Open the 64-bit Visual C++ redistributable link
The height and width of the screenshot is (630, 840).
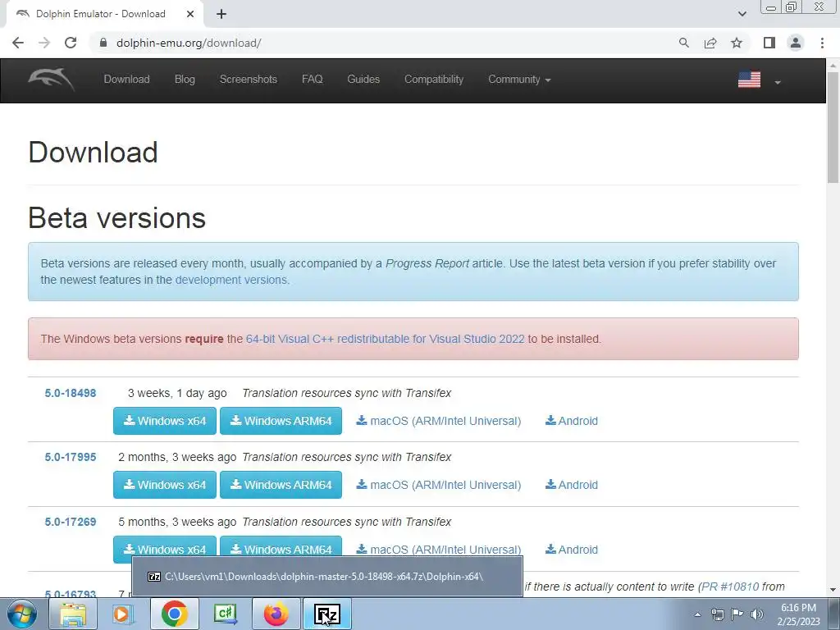[x=386, y=339]
